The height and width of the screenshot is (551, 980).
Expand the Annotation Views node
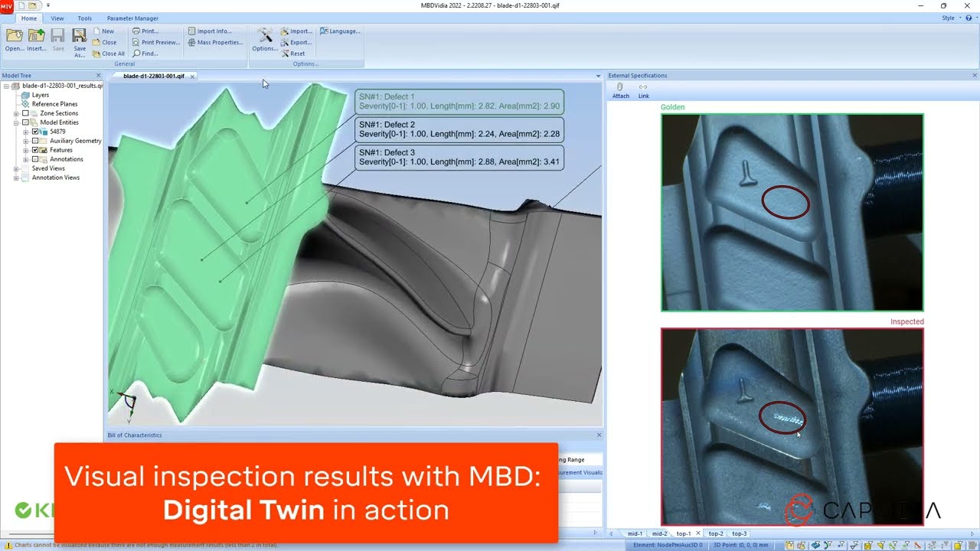pyautogui.click(x=16, y=178)
